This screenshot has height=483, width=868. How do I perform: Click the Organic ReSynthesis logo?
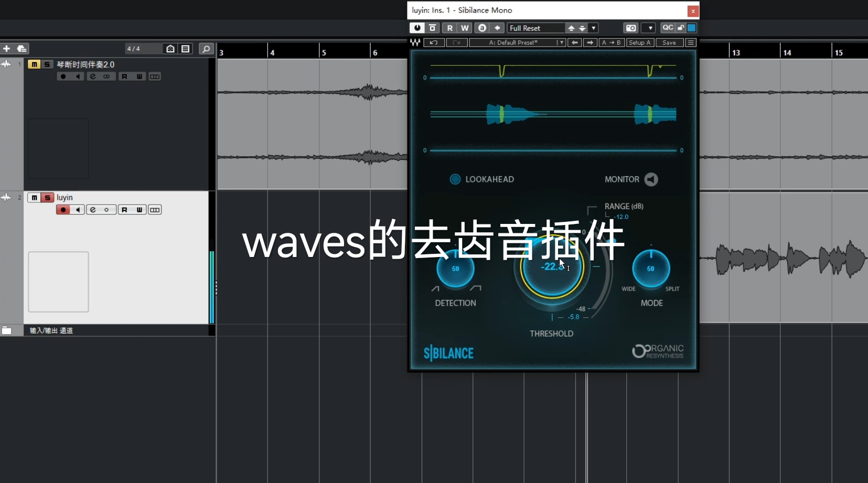tap(658, 351)
